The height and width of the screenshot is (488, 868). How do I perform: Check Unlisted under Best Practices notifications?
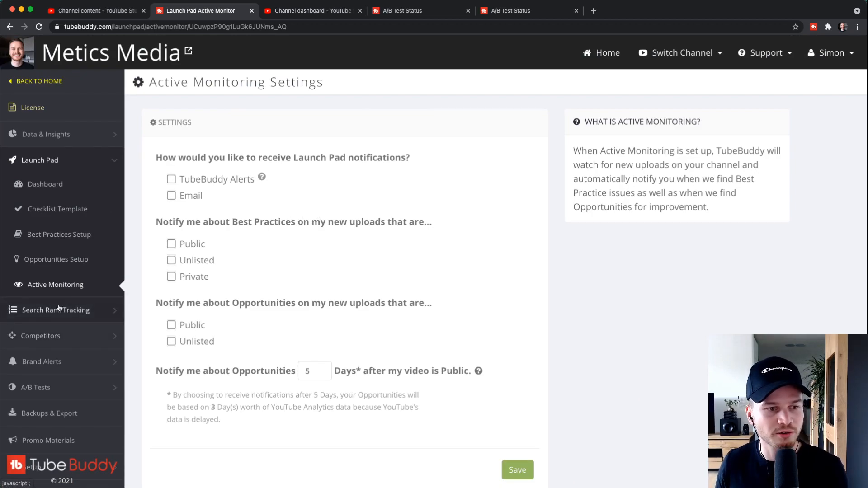coord(171,260)
